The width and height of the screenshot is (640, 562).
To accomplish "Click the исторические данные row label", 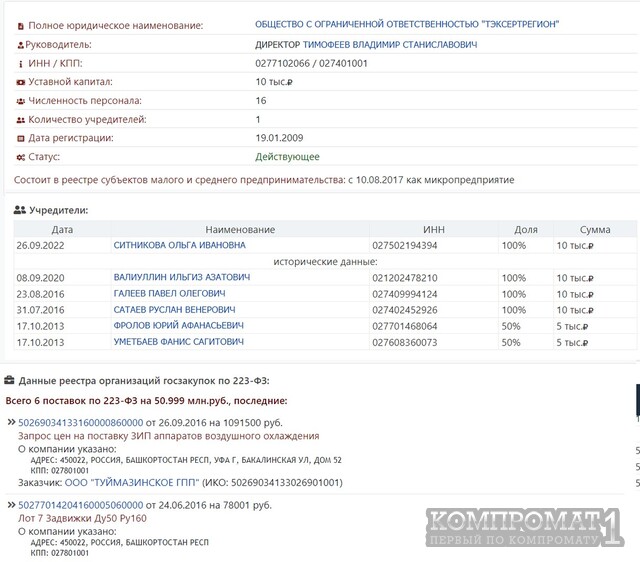I will pyautogui.click(x=325, y=262).
